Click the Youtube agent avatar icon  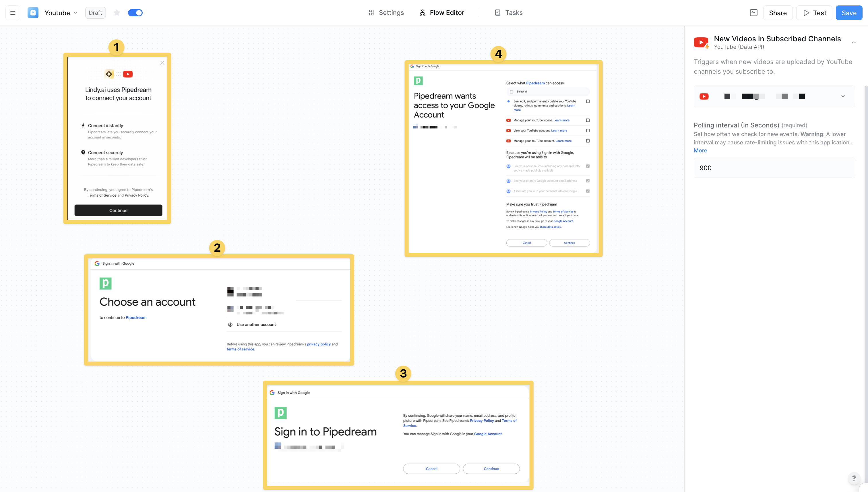pyautogui.click(x=33, y=13)
